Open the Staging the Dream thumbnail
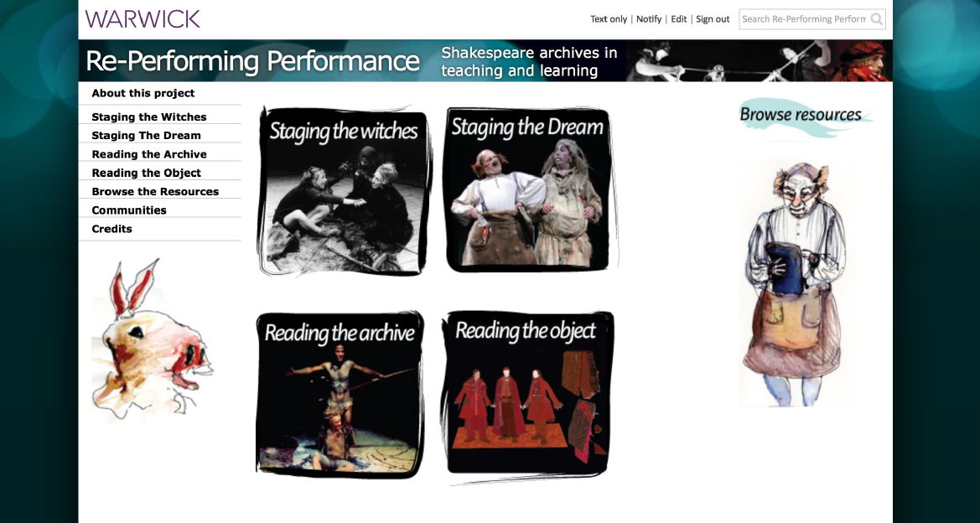980x523 pixels. click(529, 189)
